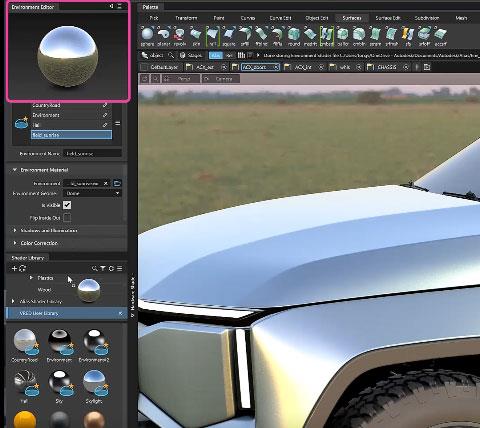
Task: Select the yellow shader ball
Action: click(25, 420)
